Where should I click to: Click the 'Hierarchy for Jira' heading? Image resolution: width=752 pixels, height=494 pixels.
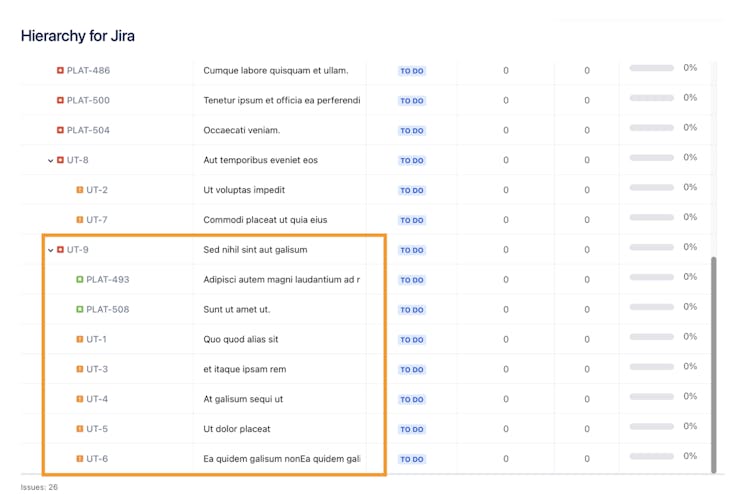pos(78,36)
